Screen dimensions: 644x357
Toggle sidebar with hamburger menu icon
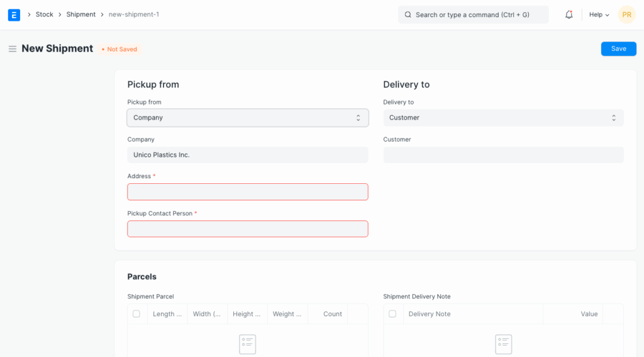(12, 49)
